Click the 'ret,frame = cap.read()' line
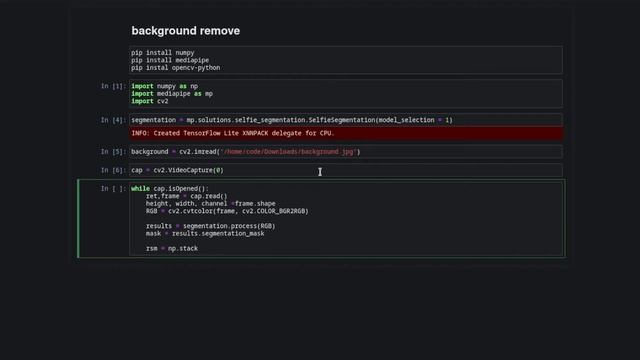Viewport: 640px width, 360px height. [x=187, y=196]
